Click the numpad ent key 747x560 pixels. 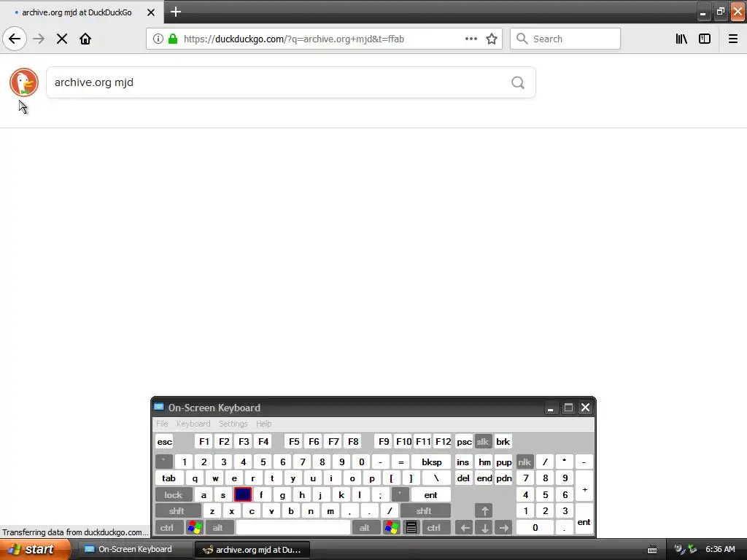[x=584, y=519]
